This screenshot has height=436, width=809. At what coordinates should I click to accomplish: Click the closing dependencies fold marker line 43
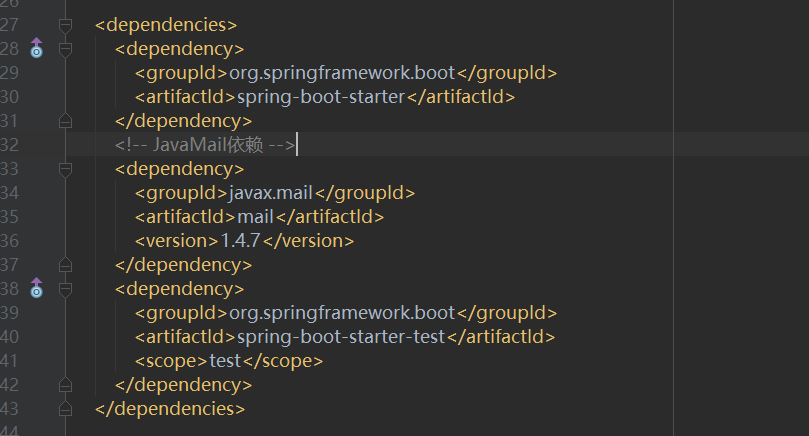point(65,409)
